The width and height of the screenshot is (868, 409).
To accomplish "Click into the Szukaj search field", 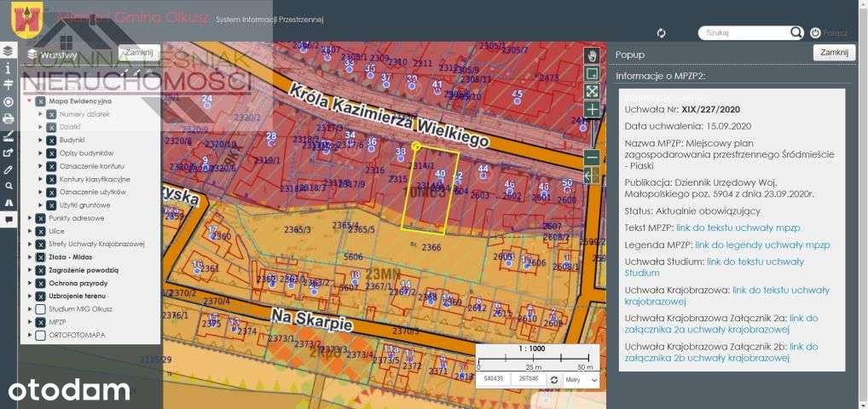I will click(x=742, y=32).
